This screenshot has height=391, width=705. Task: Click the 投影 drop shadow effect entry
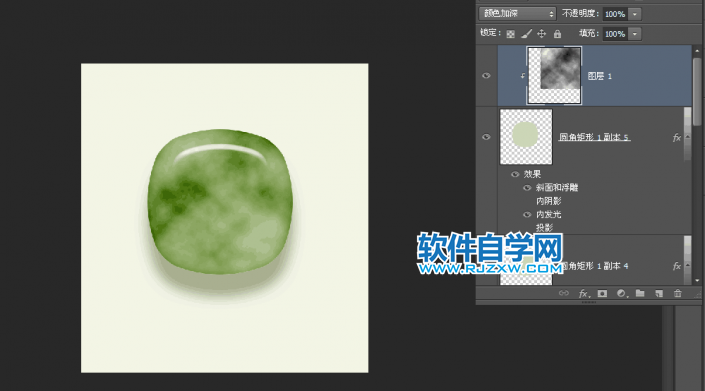tap(544, 228)
